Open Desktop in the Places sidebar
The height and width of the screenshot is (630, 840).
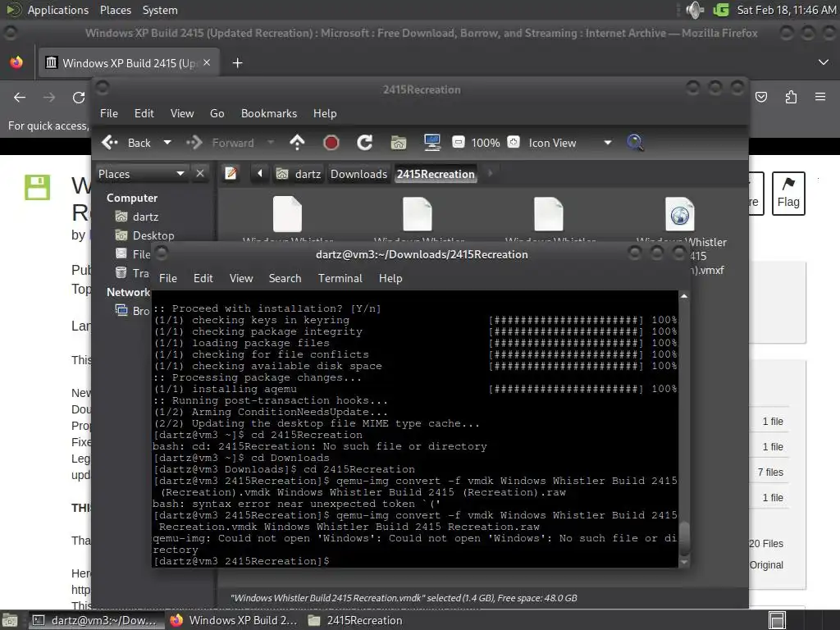[x=153, y=235]
